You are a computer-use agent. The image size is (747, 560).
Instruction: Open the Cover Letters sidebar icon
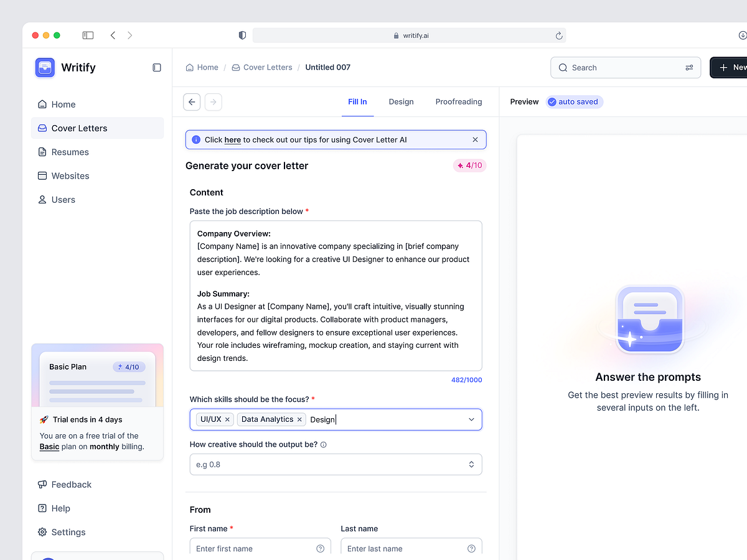pos(41,128)
